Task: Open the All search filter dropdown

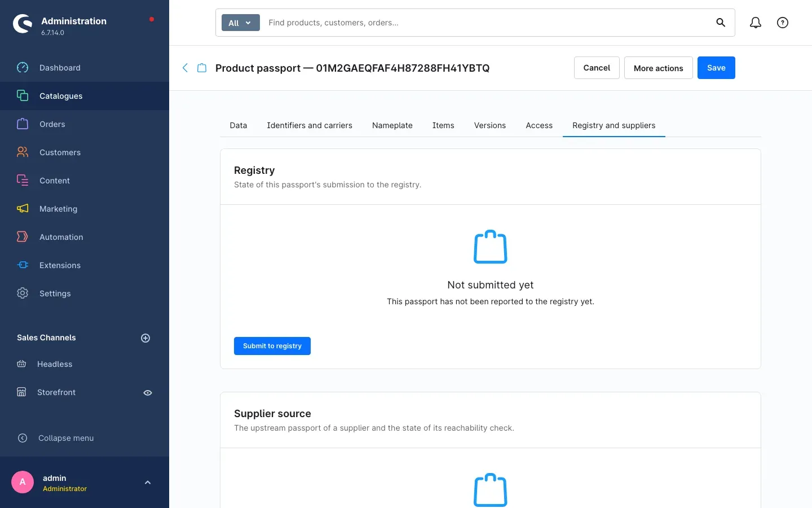Action: (241, 23)
